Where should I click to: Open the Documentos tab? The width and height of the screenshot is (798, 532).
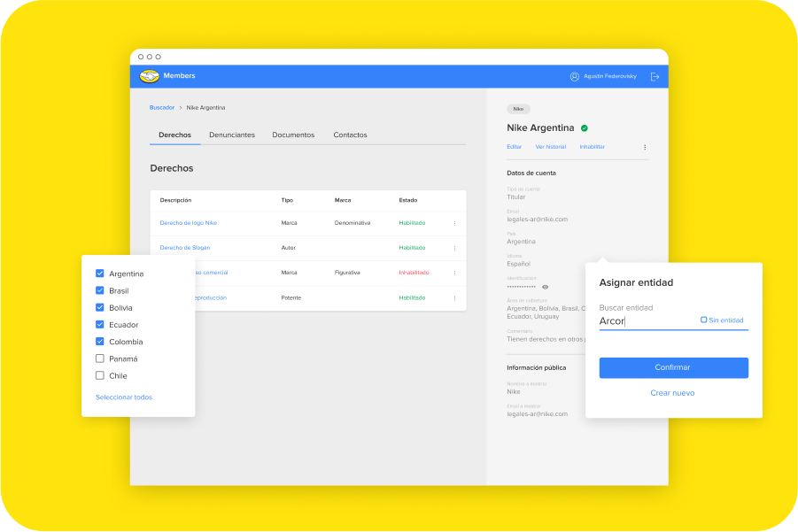(x=293, y=135)
